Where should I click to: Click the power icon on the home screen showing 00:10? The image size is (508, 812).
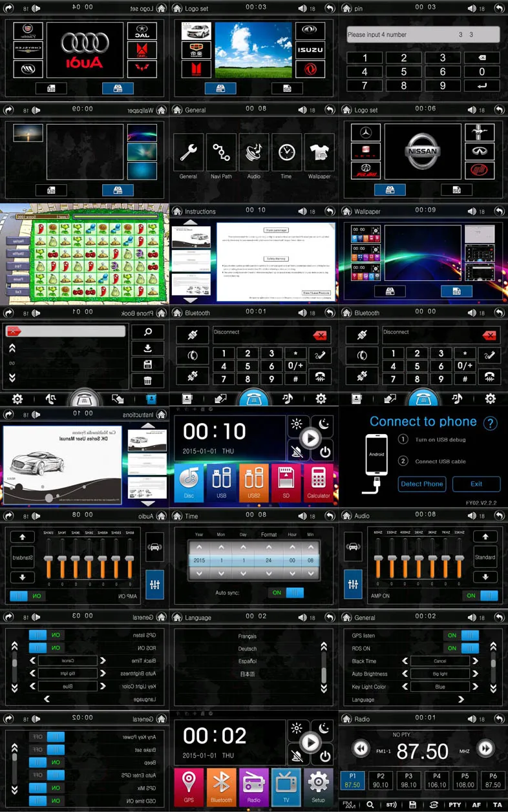point(325,452)
